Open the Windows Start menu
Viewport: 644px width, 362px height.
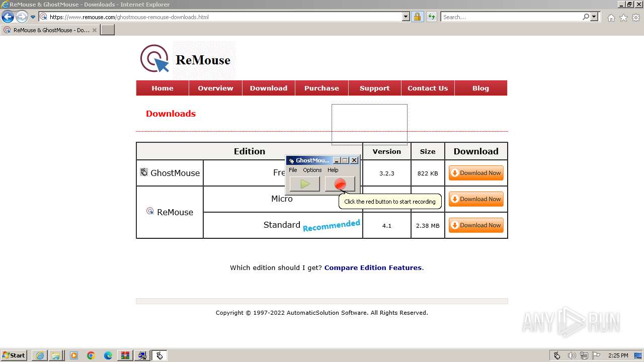pyautogui.click(x=14, y=355)
